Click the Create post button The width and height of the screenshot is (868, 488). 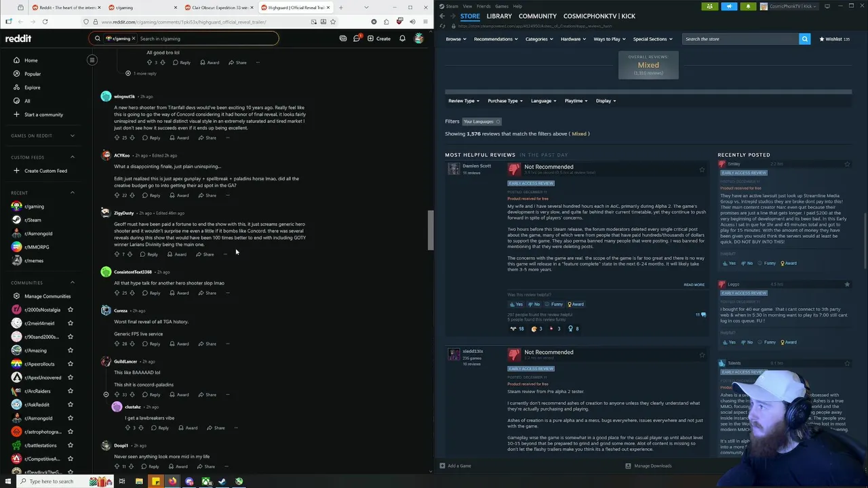(x=379, y=39)
